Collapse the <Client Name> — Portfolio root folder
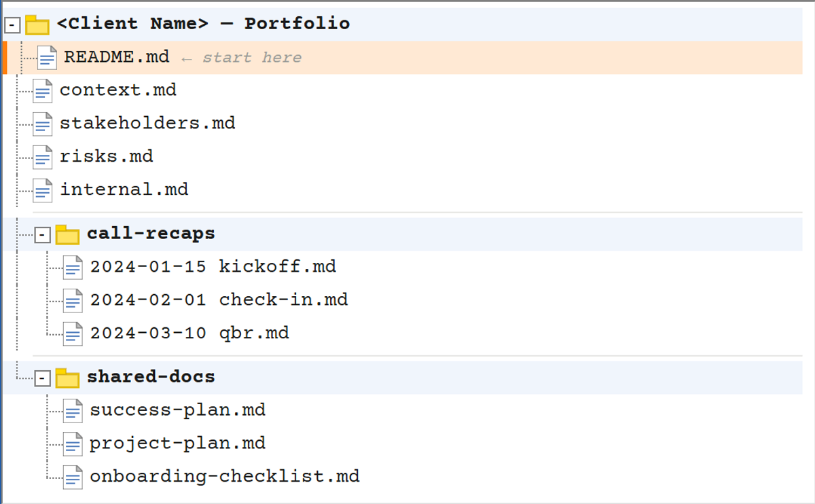Image resolution: width=815 pixels, height=504 pixels. pos(12,26)
